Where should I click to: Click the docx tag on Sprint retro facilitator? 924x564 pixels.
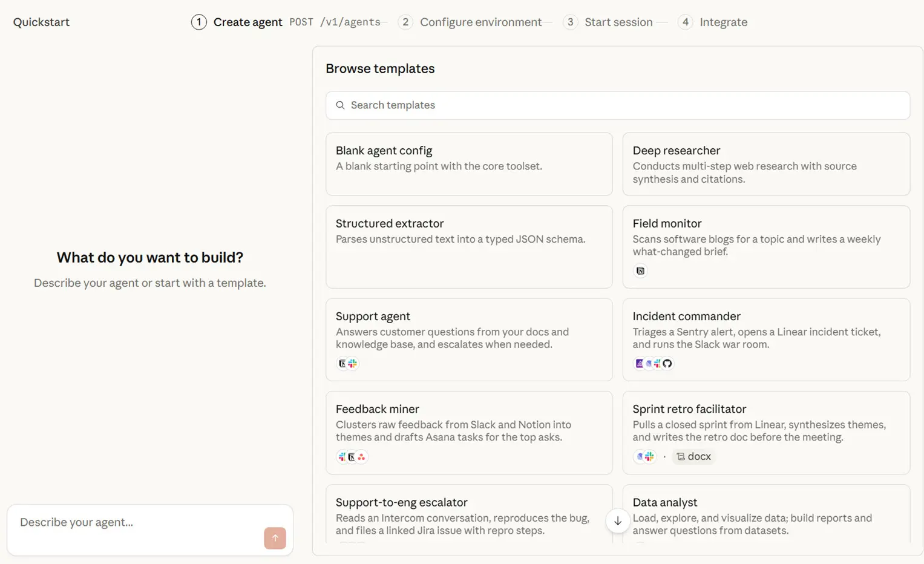coord(693,456)
